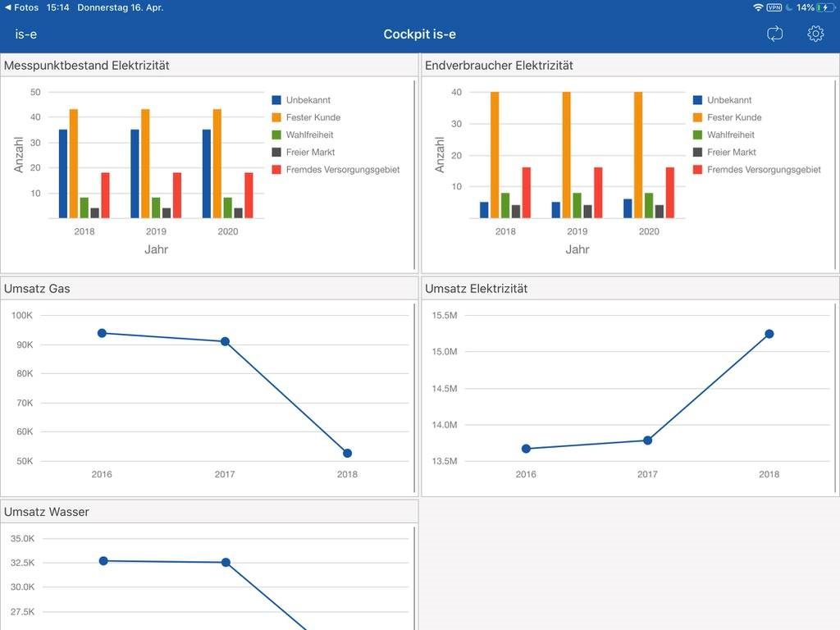Select Umsatz Elektrizität panel title

pyautogui.click(x=477, y=289)
